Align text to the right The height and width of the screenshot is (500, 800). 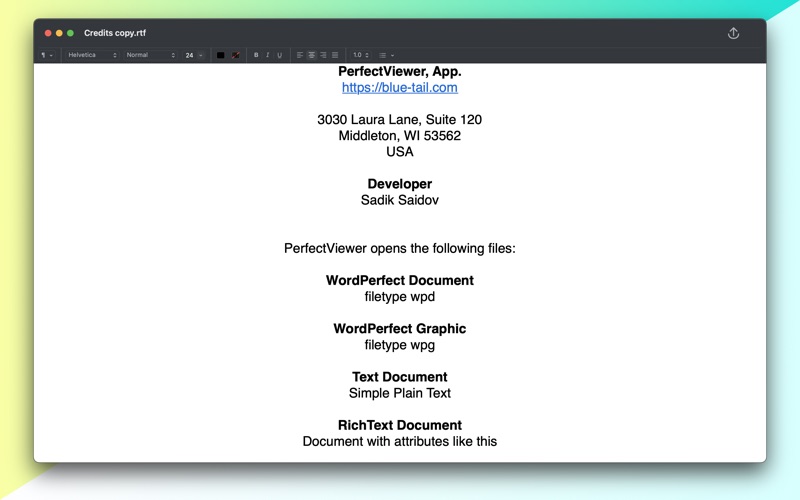(323, 55)
